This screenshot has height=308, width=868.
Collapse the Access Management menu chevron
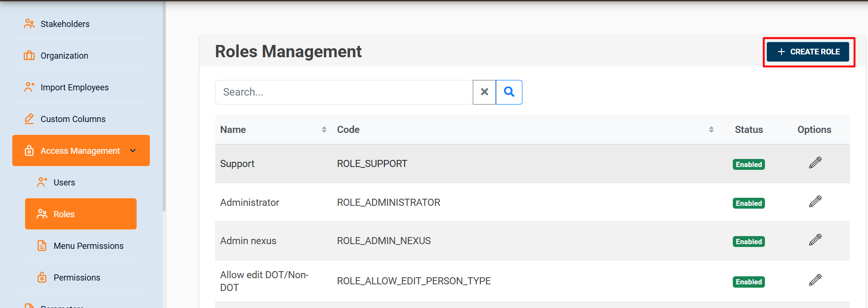click(133, 150)
